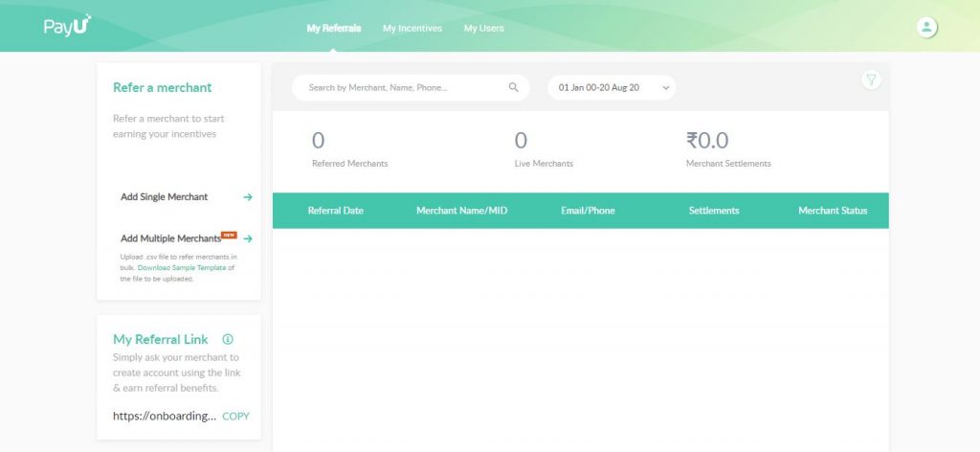Click the Merchant Status column header

(834, 211)
